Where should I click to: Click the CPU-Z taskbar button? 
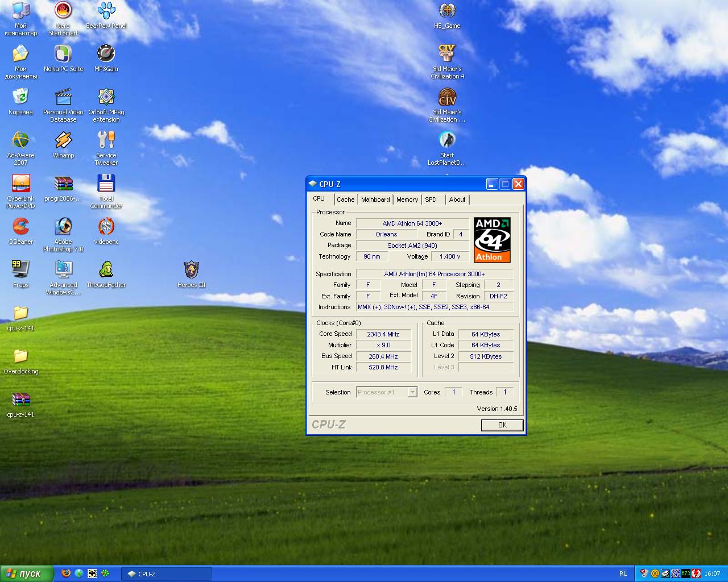[167, 574]
